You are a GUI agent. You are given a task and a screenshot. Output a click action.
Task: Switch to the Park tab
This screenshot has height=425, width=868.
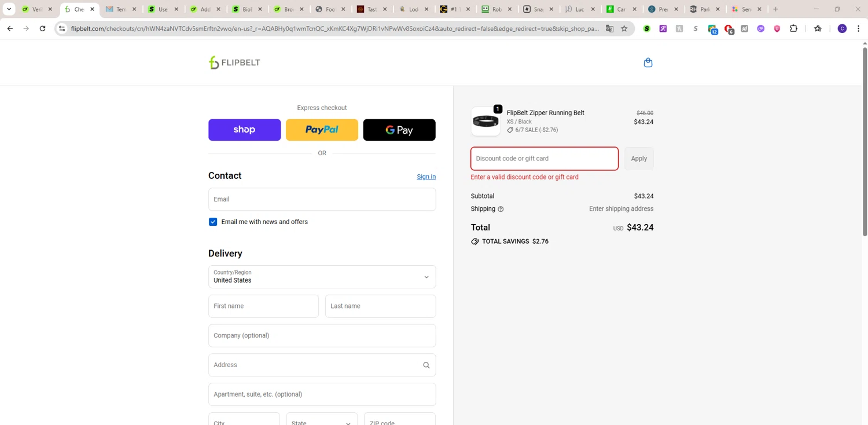point(704,9)
